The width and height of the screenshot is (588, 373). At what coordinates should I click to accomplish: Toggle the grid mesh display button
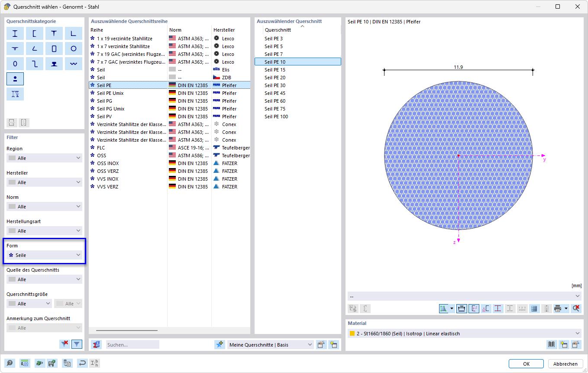coord(534,308)
